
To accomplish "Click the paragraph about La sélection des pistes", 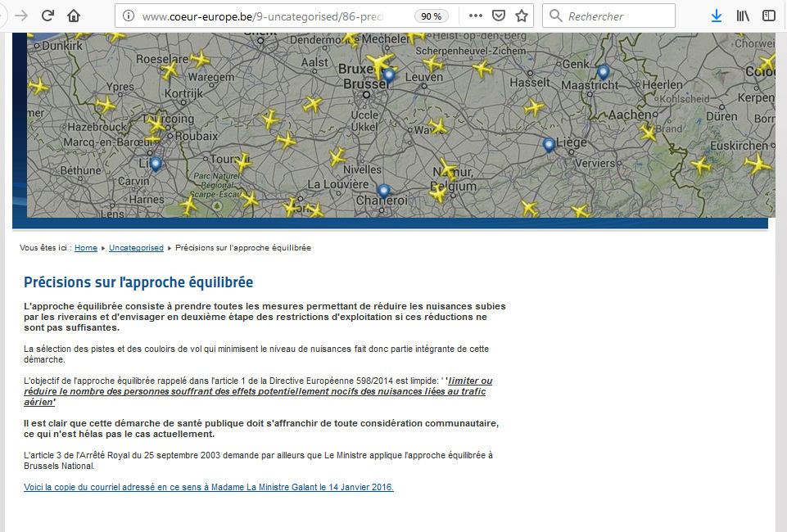I will (256, 354).
